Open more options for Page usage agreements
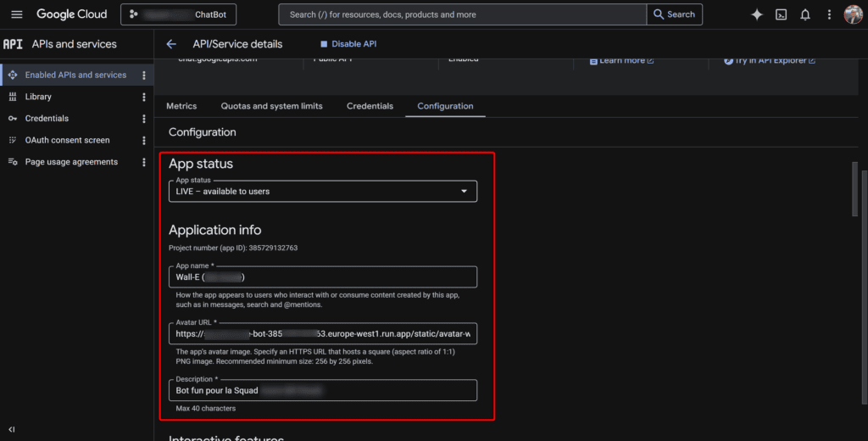The image size is (868, 441). point(144,162)
